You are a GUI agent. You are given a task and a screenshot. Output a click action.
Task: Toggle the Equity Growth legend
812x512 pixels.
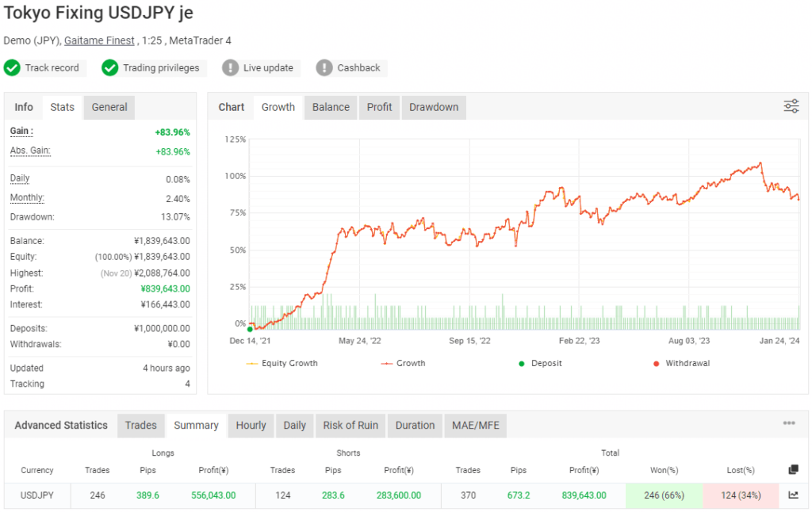coord(284,363)
